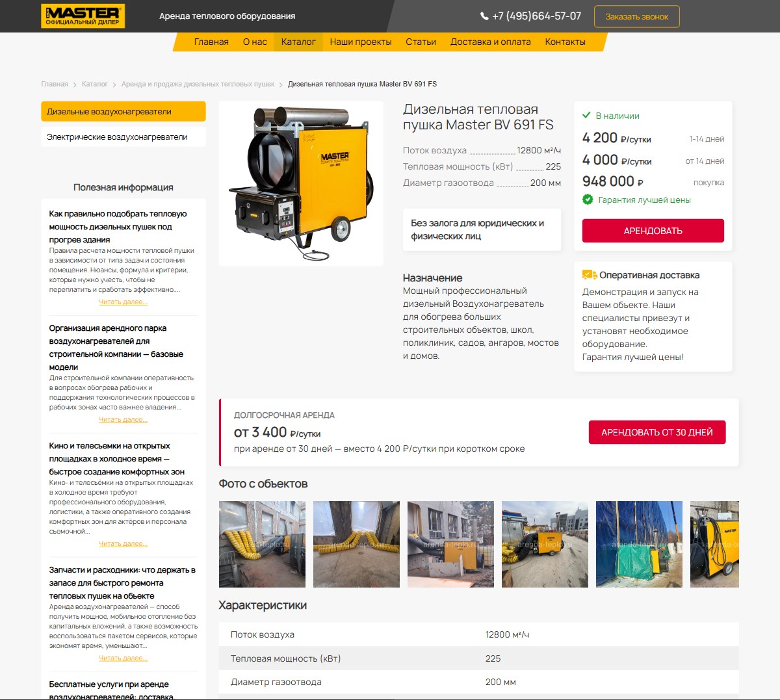Click the от 3 400 ₽/сутки price
Screen dimensions: 780x700
277,432
